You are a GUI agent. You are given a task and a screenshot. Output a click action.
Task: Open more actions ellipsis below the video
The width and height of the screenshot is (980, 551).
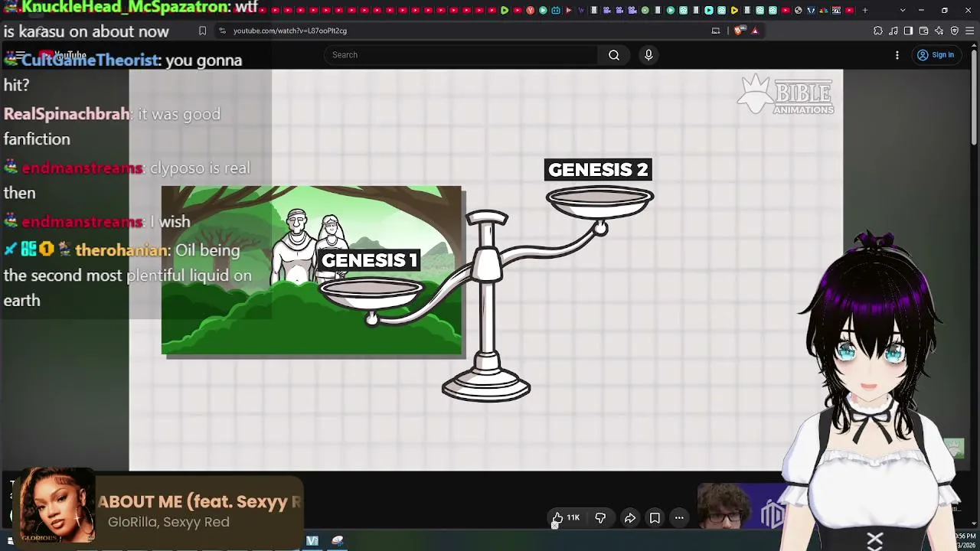[x=679, y=518]
